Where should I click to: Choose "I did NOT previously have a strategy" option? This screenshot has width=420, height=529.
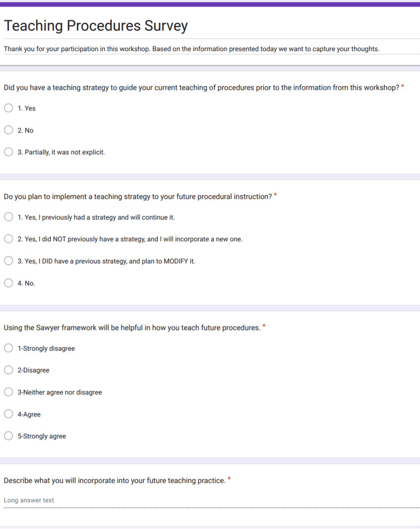[8, 239]
